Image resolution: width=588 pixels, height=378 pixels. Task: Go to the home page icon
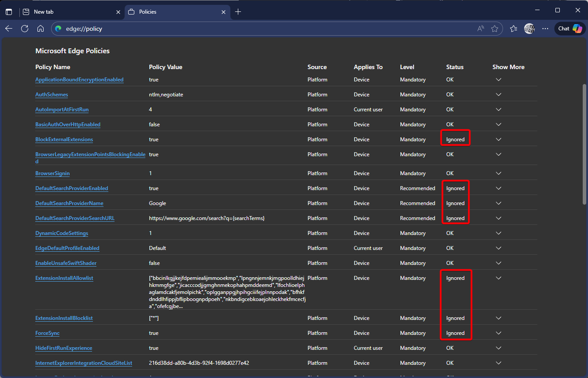(x=41, y=29)
